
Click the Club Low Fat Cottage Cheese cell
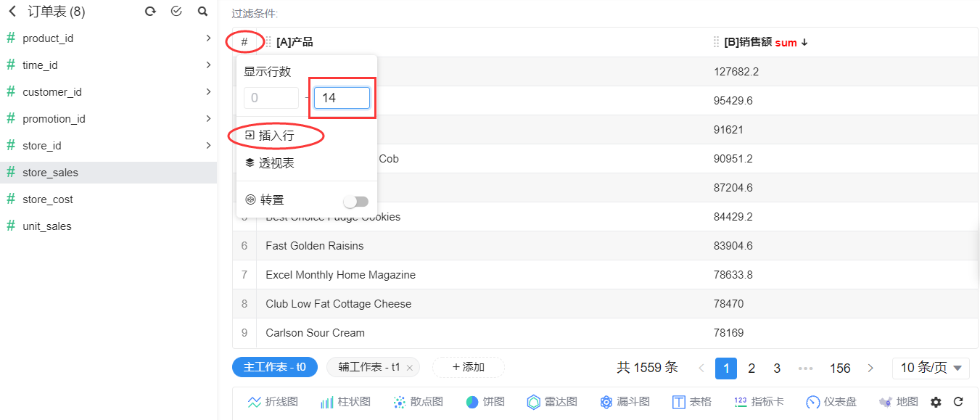click(x=481, y=304)
